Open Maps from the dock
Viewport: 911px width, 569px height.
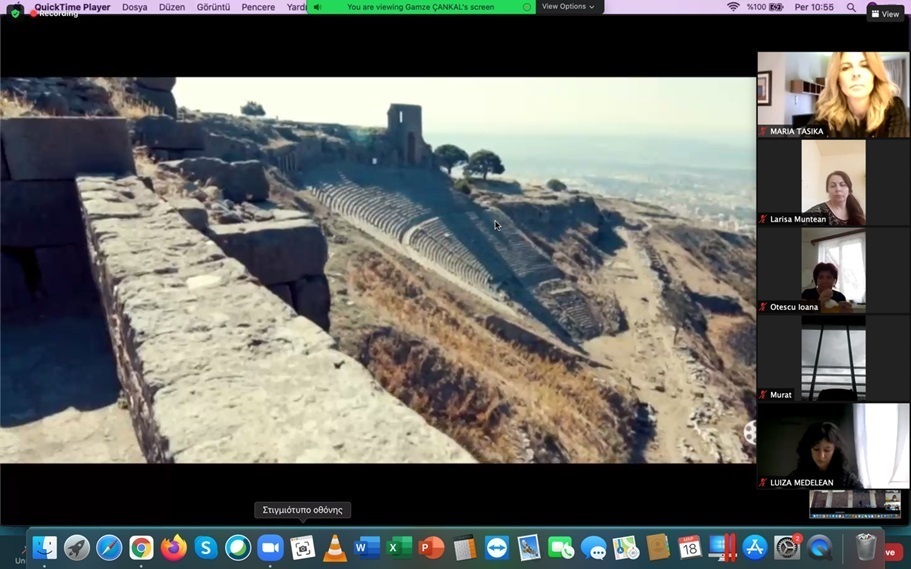click(x=625, y=547)
